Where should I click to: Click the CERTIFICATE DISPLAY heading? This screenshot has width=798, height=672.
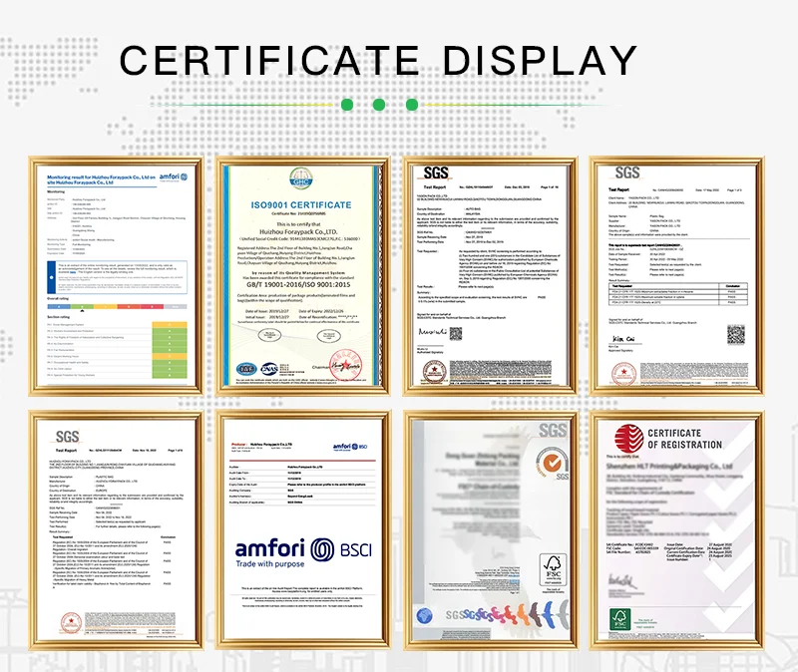pos(378,61)
